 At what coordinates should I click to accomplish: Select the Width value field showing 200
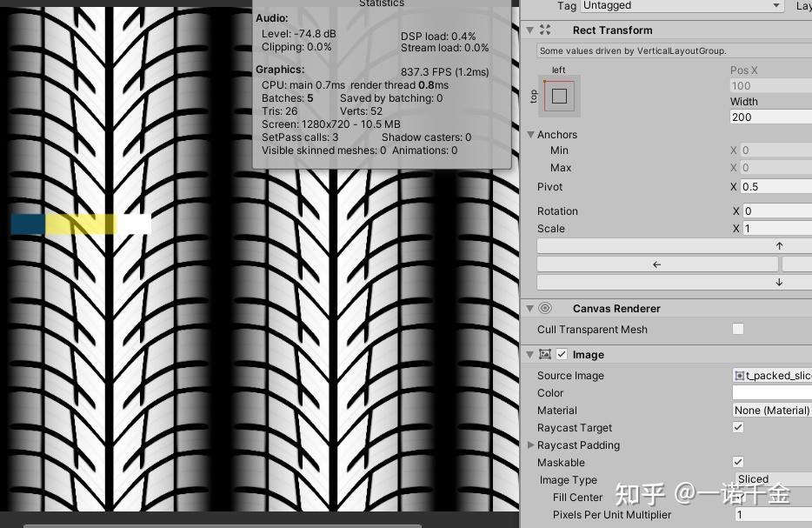pos(769,117)
